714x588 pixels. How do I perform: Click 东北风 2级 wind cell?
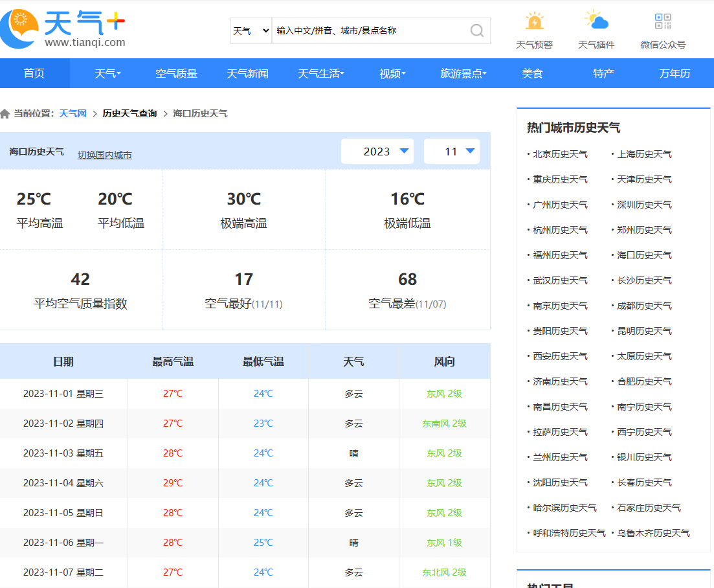[445, 572]
